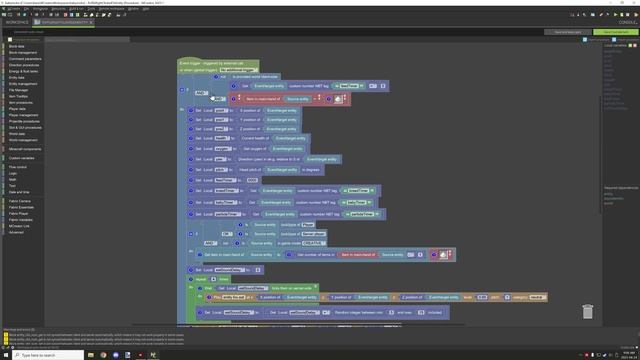Click the first yellow warning icon

pyautogui.click(x=6, y=335)
